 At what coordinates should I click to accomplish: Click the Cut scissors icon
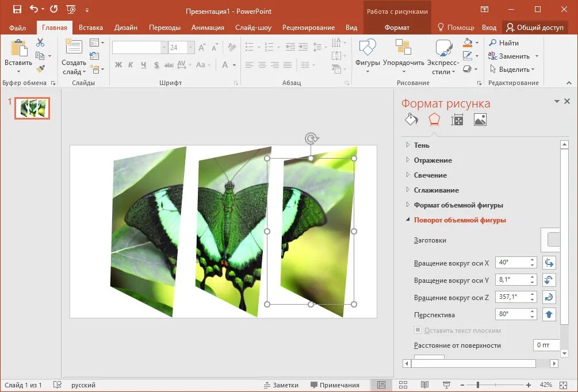click(x=40, y=43)
